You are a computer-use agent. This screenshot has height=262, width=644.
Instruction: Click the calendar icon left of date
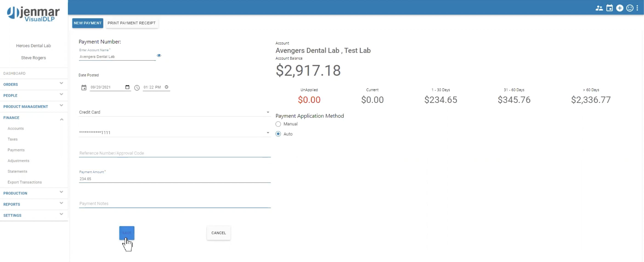(84, 88)
